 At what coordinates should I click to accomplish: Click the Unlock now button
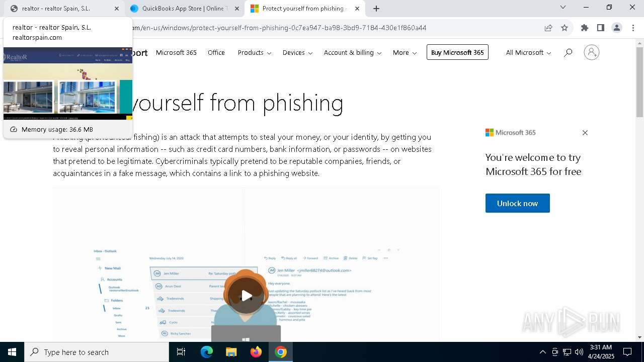click(x=518, y=203)
